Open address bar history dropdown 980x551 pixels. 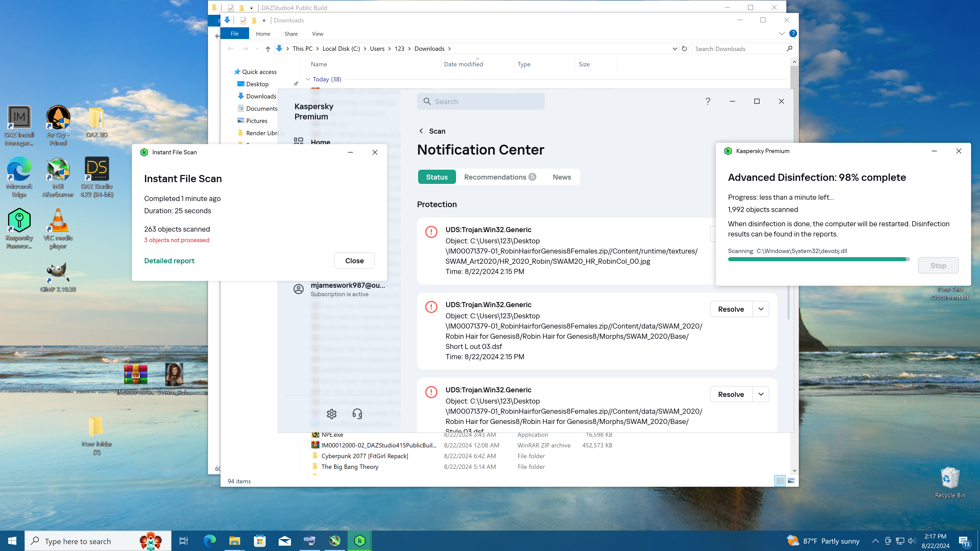click(675, 49)
